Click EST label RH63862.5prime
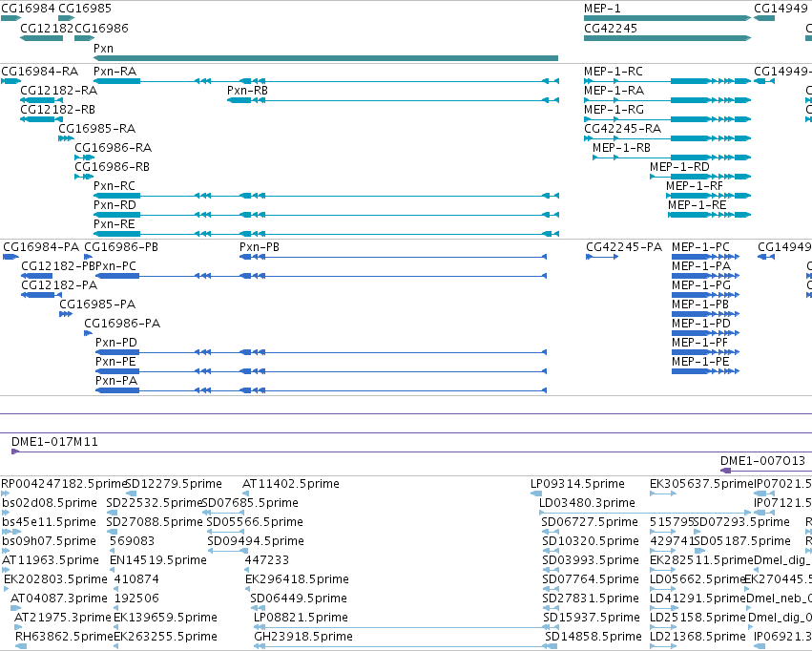812x651 pixels. [64, 637]
